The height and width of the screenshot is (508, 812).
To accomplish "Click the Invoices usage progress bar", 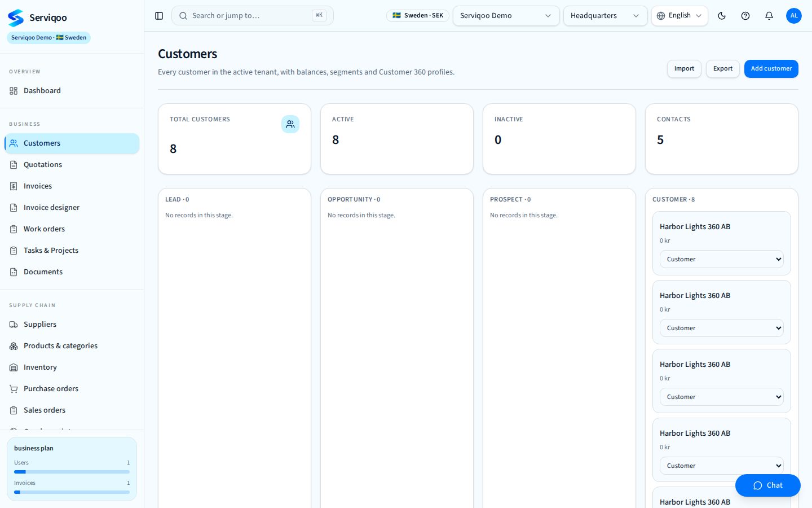I will [72, 492].
